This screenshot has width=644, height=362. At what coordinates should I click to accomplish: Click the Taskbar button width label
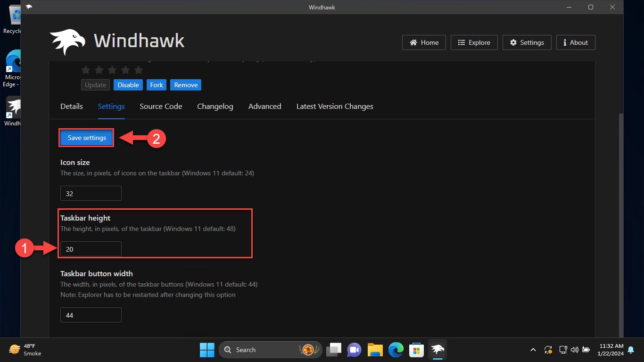point(97,274)
